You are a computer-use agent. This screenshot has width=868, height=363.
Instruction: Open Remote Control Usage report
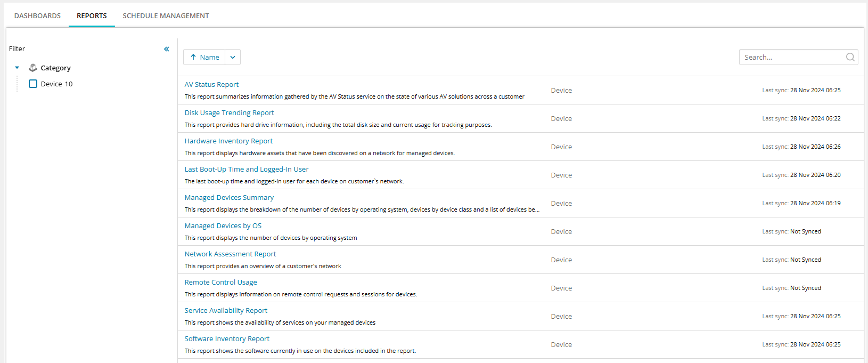[x=220, y=282]
